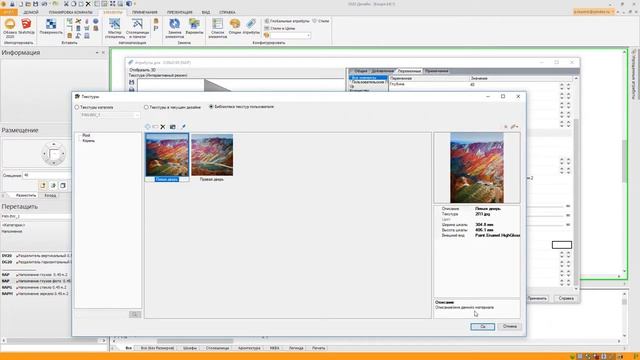Open the ПРЕЗЕНТАЦИЯ ribbon tab
Screen dimensions: 640x360
180,12
